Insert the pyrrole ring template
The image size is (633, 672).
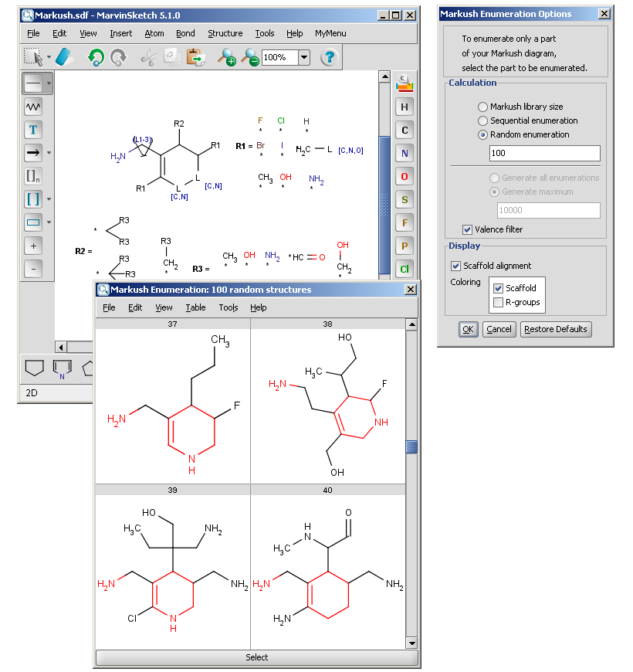[x=62, y=368]
